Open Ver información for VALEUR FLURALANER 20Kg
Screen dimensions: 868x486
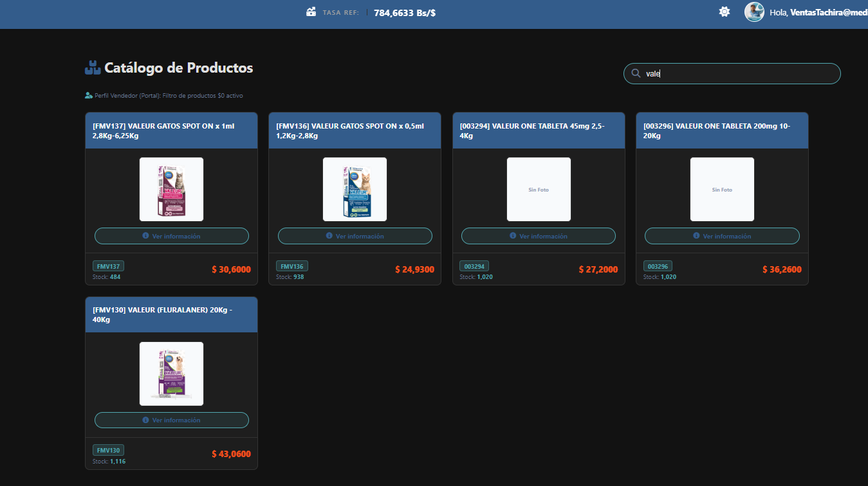click(172, 420)
